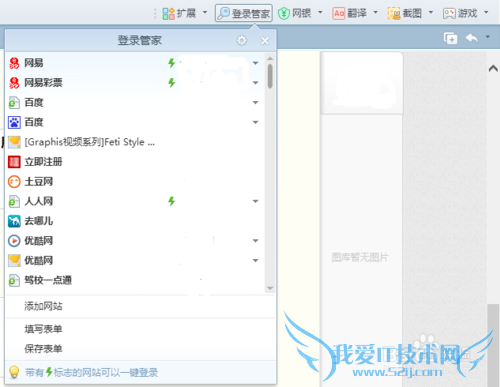The width and height of the screenshot is (500, 387).
Task: Click the 土豆网 orange icon
Action: point(14,182)
